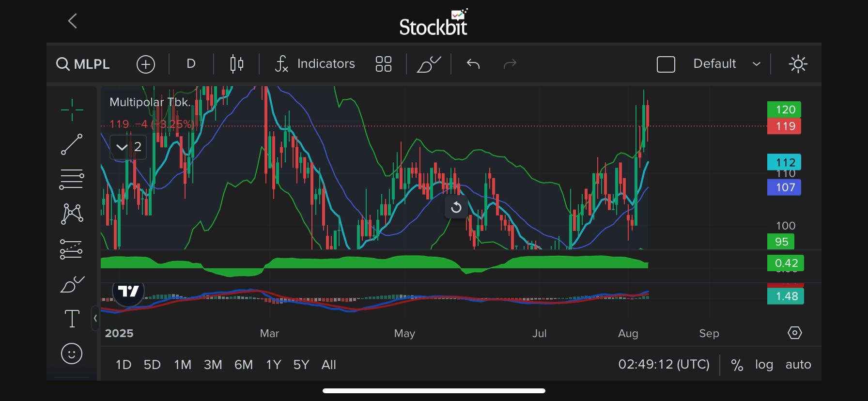Add a symbol to compare using the plus icon
Screen dimensions: 868x401
click(146, 64)
